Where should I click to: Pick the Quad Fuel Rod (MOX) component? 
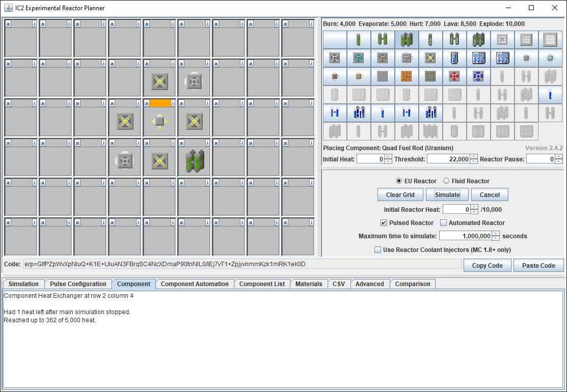[478, 40]
